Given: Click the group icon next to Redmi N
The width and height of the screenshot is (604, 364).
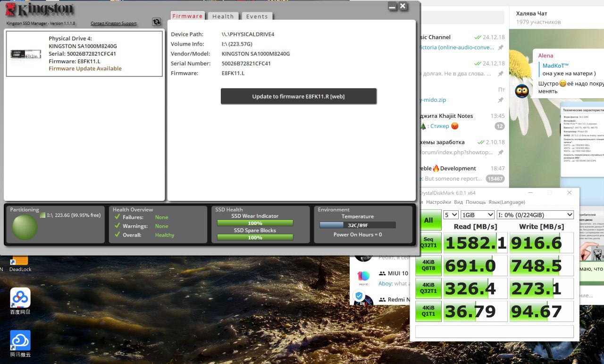Looking at the screenshot, I should 382,300.
